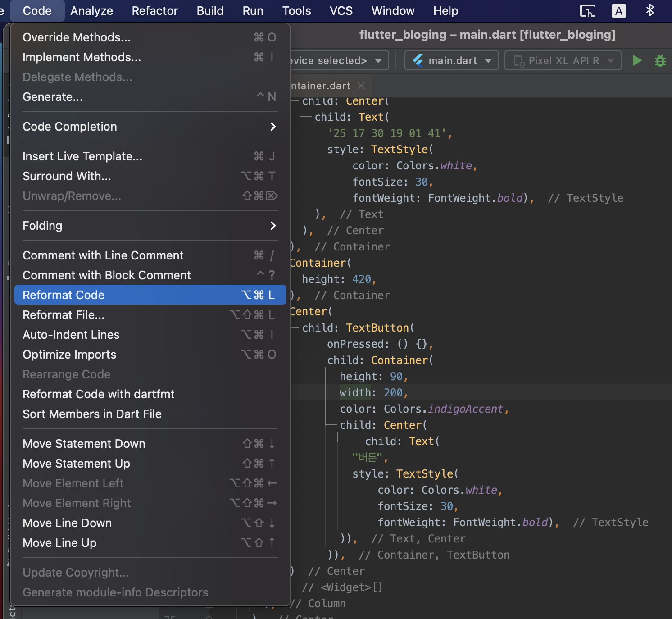Open the Analyze menu
Image resolution: width=672 pixels, height=619 pixels.
[x=92, y=11]
